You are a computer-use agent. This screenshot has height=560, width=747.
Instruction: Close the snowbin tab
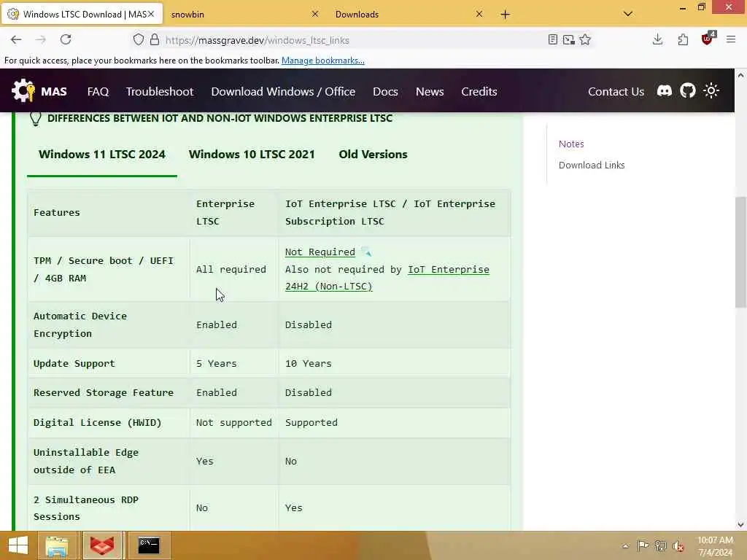click(x=315, y=14)
